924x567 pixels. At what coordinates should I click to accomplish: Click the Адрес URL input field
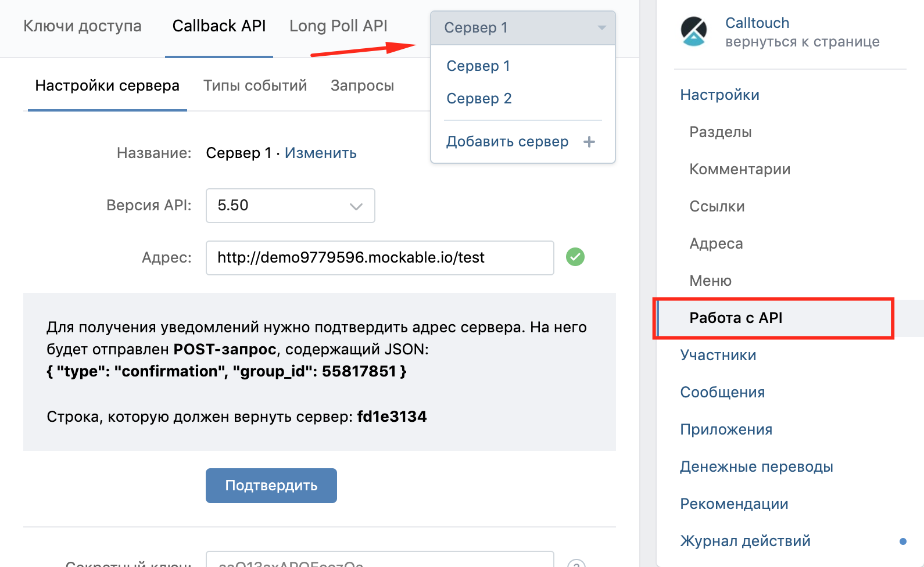380,258
